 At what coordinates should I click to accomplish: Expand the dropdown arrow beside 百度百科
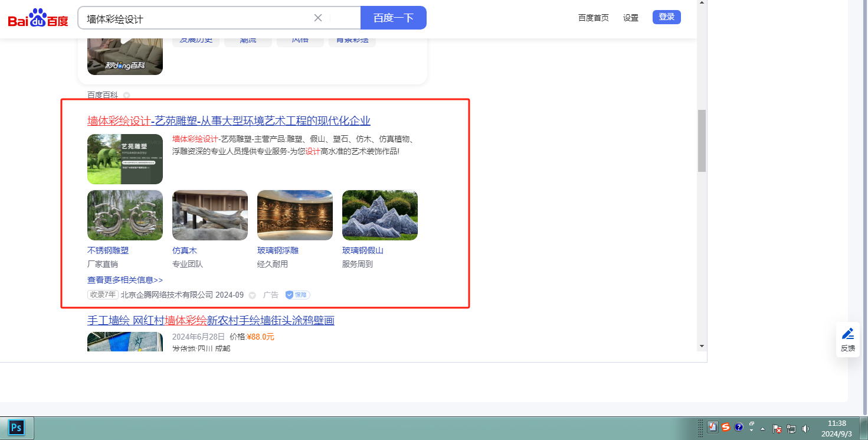click(126, 95)
